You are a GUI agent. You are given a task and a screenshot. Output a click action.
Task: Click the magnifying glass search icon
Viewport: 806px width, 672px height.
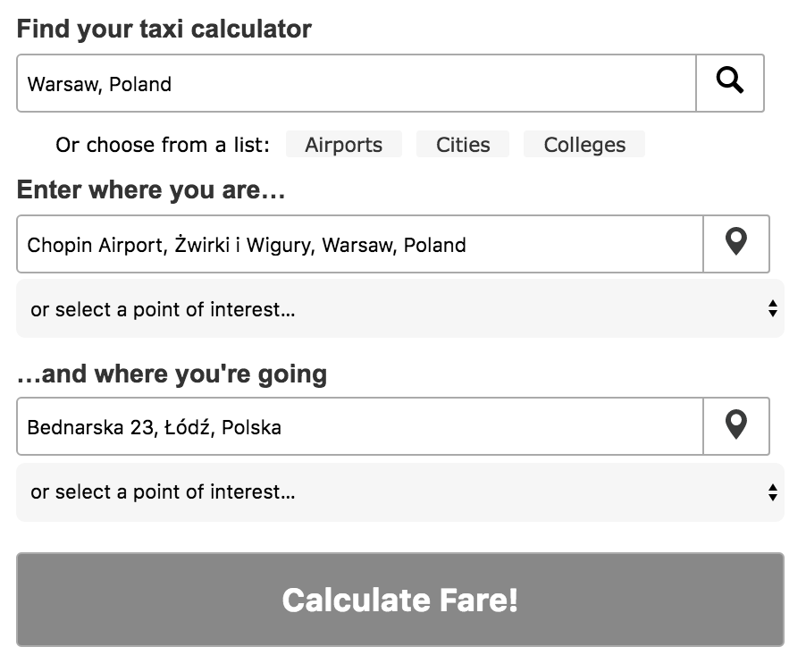(730, 83)
